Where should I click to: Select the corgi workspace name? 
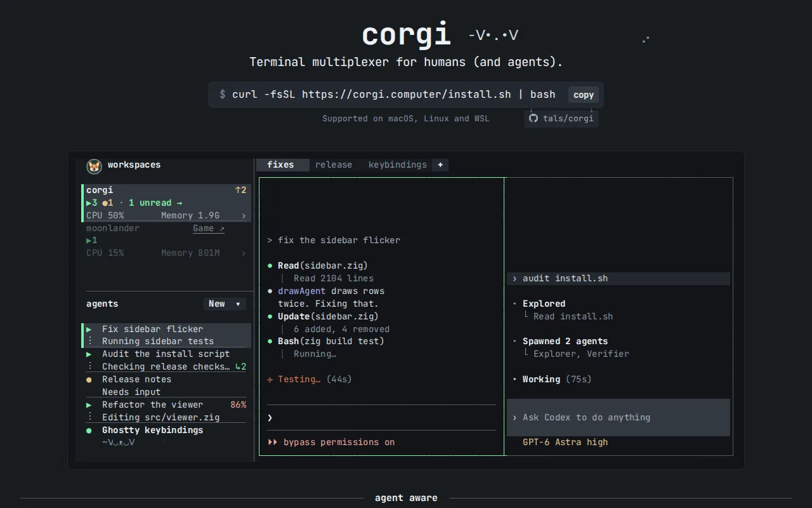[100, 190]
